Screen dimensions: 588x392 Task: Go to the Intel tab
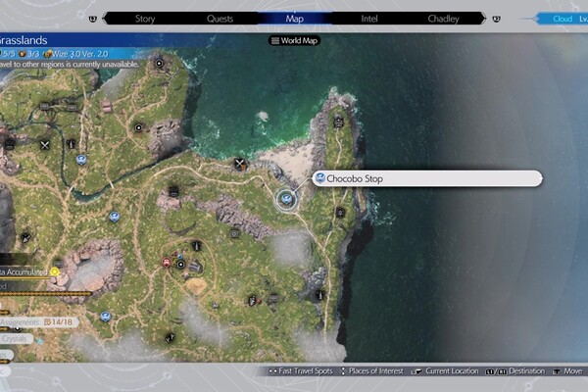[x=369, y=19]
